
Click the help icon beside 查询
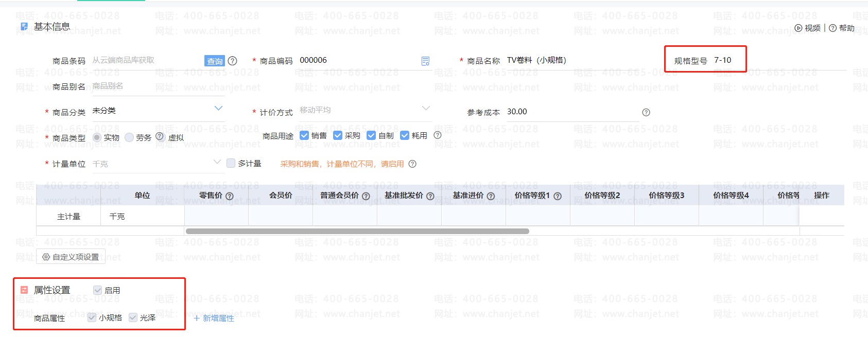click(x=232, y=61)
